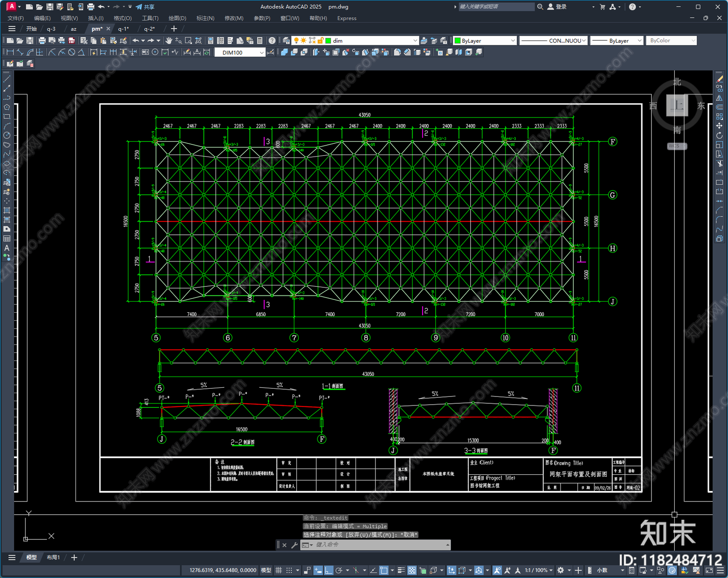Toggle object snap in status bar

[384, 570]
